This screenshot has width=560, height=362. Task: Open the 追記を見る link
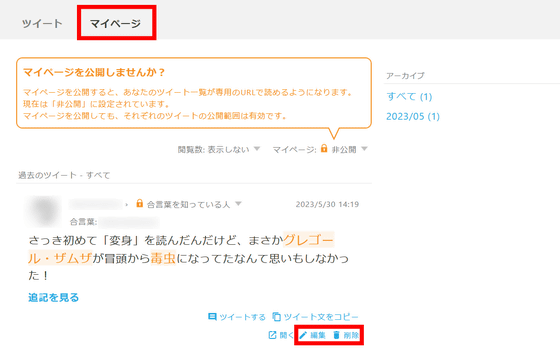[x=54, y=297]
